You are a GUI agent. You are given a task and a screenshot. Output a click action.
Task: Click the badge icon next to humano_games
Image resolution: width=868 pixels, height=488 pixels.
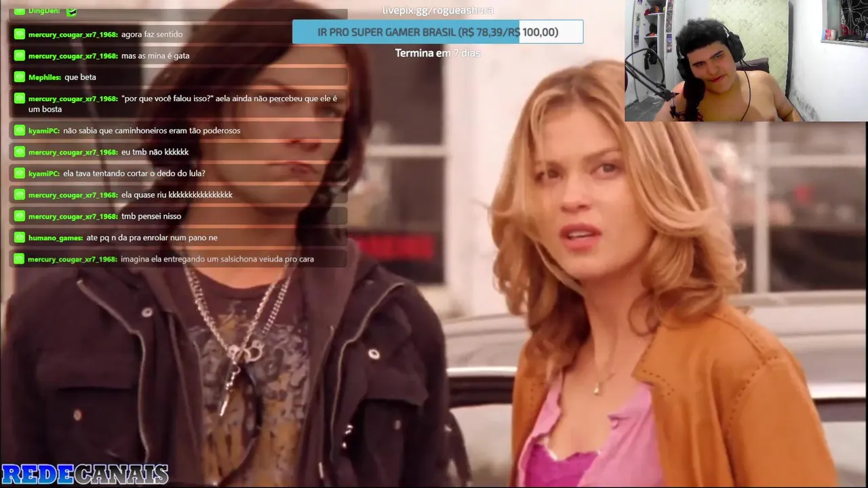[19, 237]
